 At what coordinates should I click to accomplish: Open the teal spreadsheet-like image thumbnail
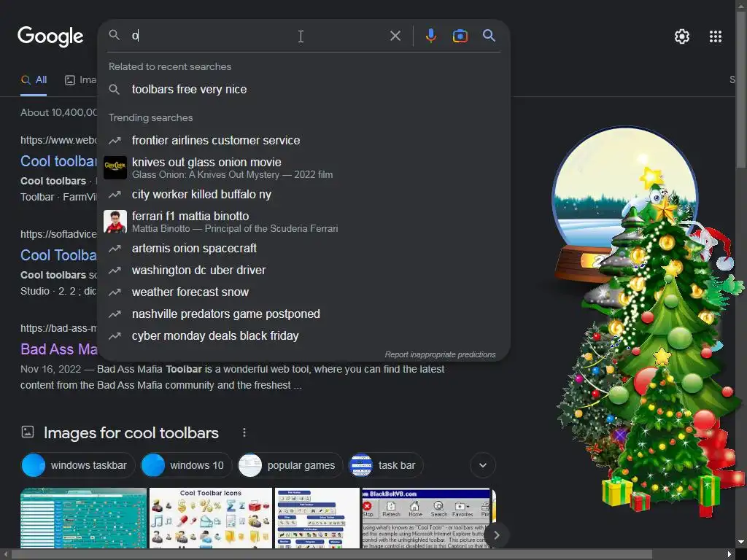pos(83,518)
